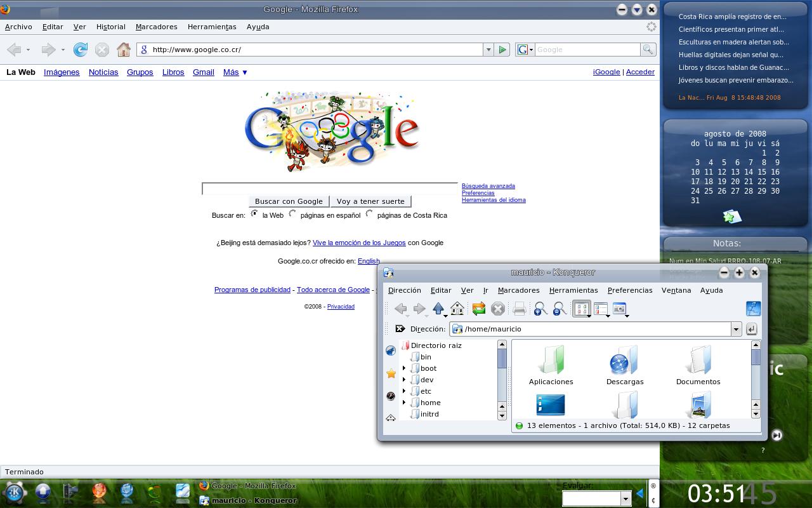812x508 pixels.
Task: Open Firefox's Archivo menu
Action: pyautogui.click(x=18, y=27)
